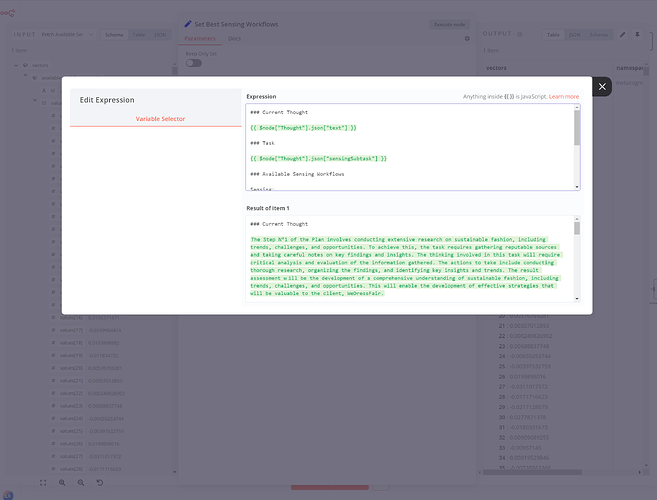The height and width of the screenshot is (500, 657).
Task: Click the fit-to-view canvas icon
Action: click(43, 482)
